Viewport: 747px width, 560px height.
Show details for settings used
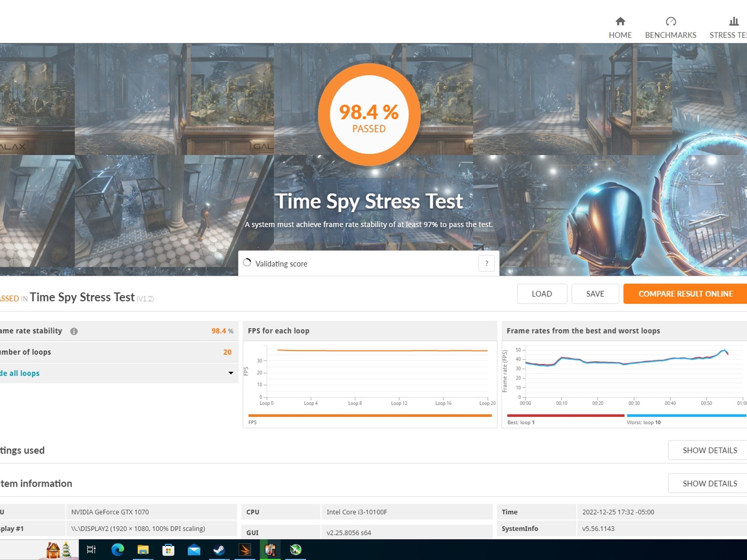click(709, 450)
